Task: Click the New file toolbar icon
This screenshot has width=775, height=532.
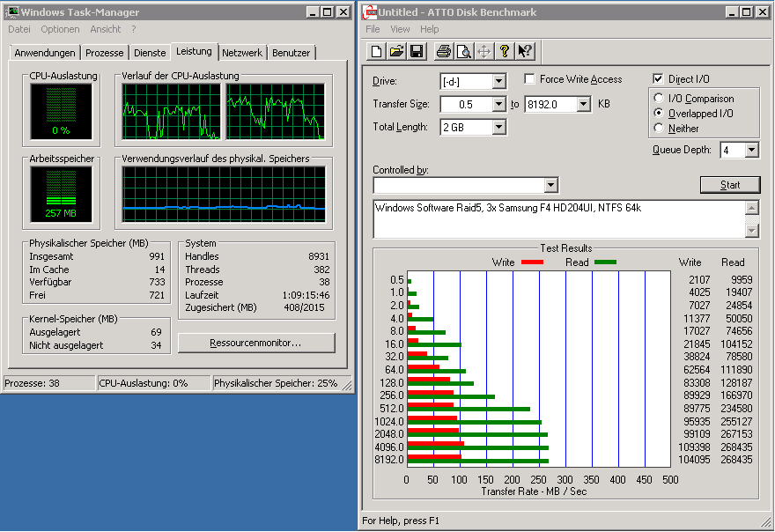Action: [377, 51]
